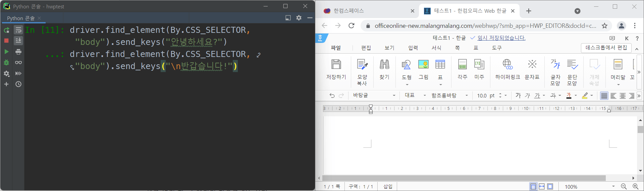This screenshot has height=191, width=644.
Task: Open the 편집 menu
Action: coord(366,48)
